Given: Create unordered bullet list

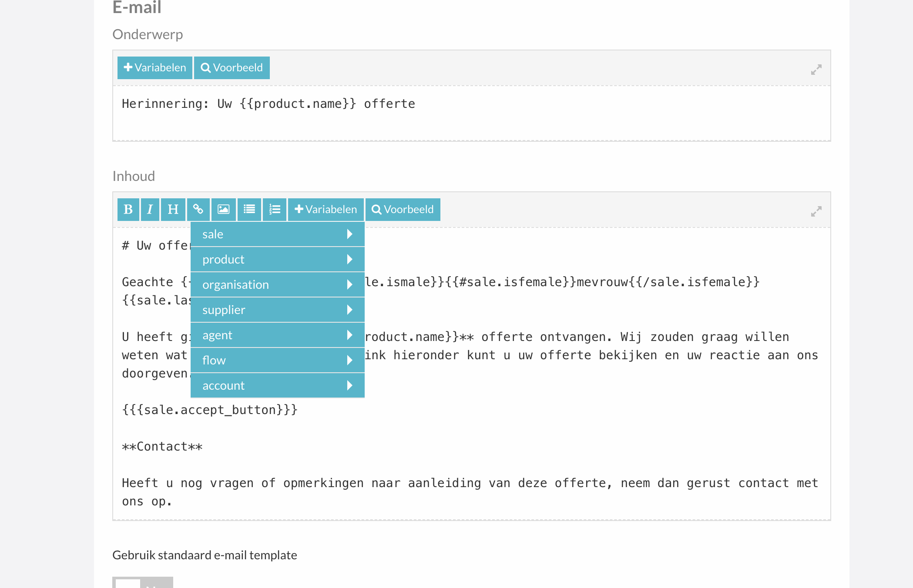Looking at the screenshot, I should pos(249,210).
